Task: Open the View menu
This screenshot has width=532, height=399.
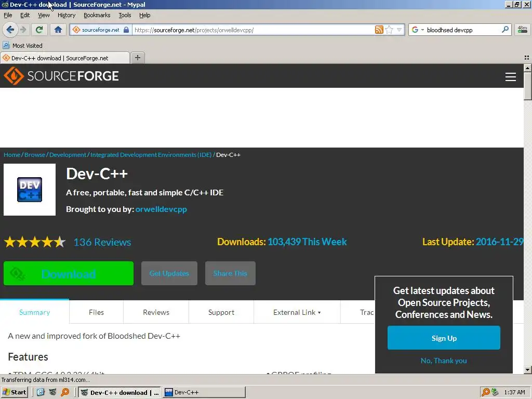Action: coord(44,15)
